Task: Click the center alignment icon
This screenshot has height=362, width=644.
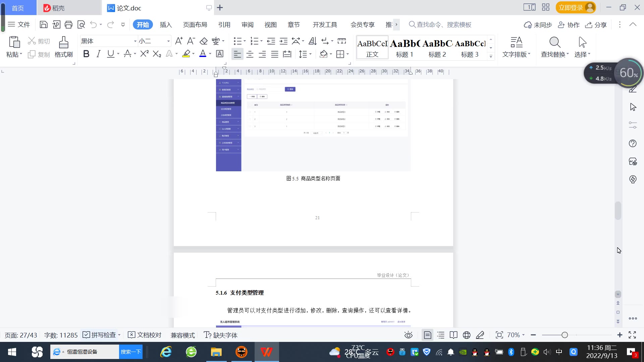Action: click(x=250, y=54)
